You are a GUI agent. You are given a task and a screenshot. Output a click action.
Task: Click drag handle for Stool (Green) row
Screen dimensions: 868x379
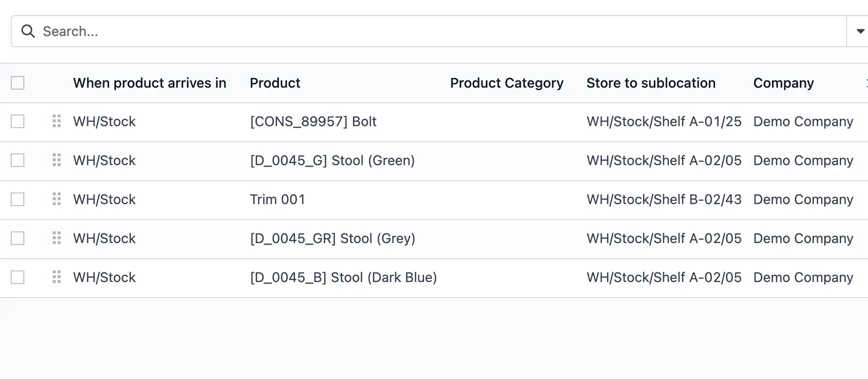pyautogui.click(x=56, y=160)
